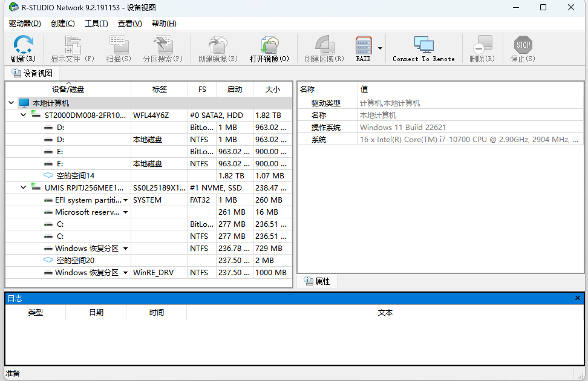Close the 日志 log panel
Screen dimensions: 588x381
pyautogui.click(x=578, y=298)
